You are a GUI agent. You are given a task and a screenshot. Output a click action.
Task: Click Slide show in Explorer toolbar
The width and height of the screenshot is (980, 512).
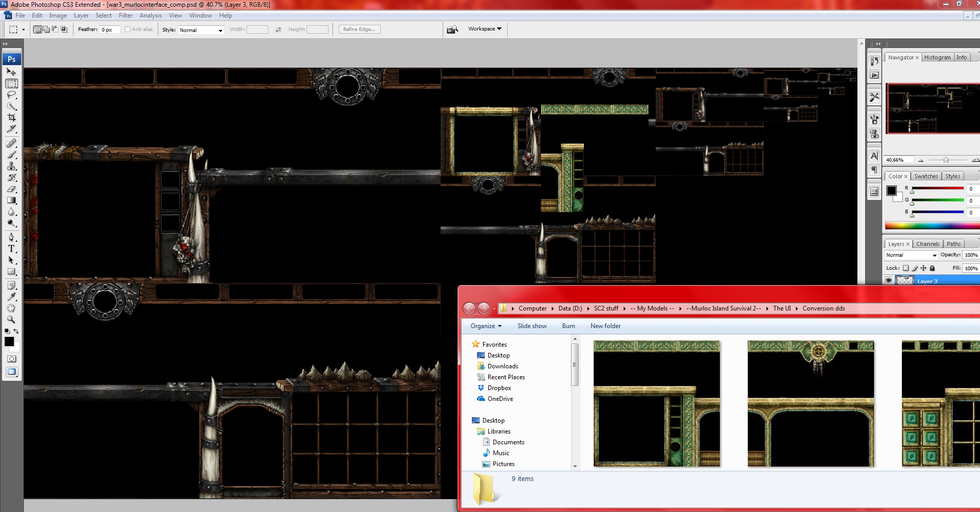click(x=532, y=326)
